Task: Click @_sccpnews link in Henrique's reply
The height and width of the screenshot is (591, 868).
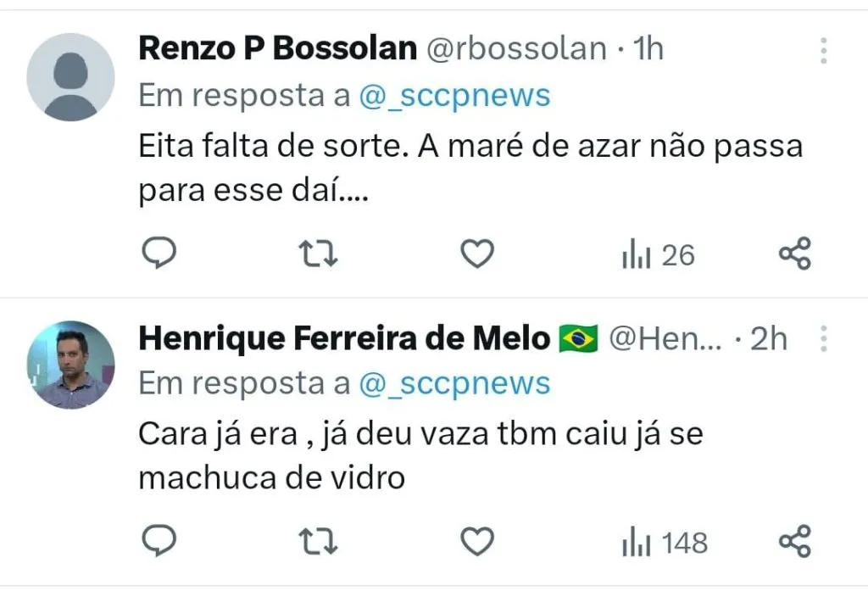Action: click(x=454, y=383)
